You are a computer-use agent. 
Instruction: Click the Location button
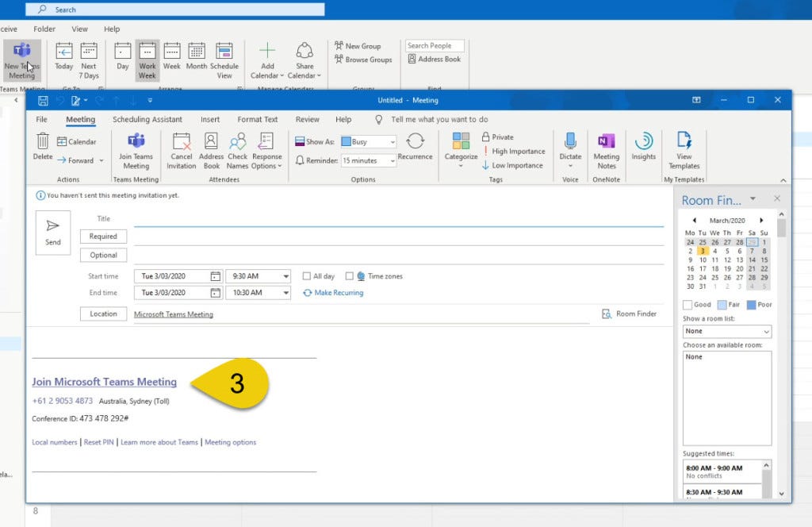[x=103, y=314]
